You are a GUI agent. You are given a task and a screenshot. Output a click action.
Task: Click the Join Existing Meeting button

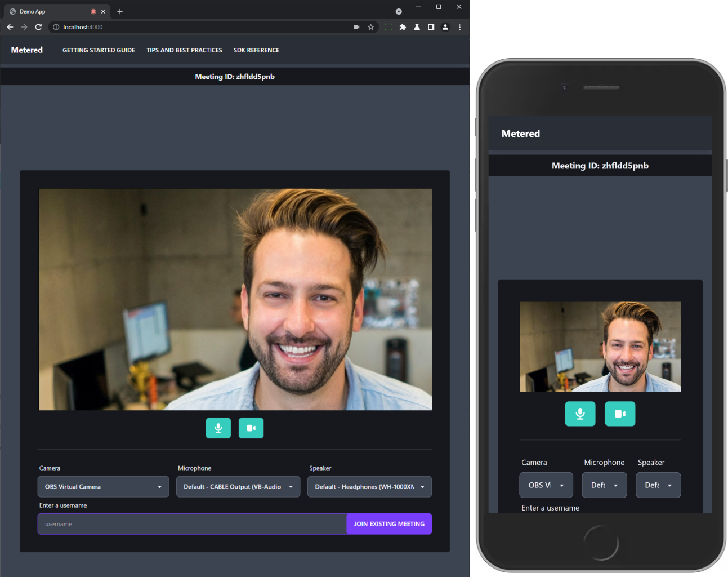[x=389, y=524]
